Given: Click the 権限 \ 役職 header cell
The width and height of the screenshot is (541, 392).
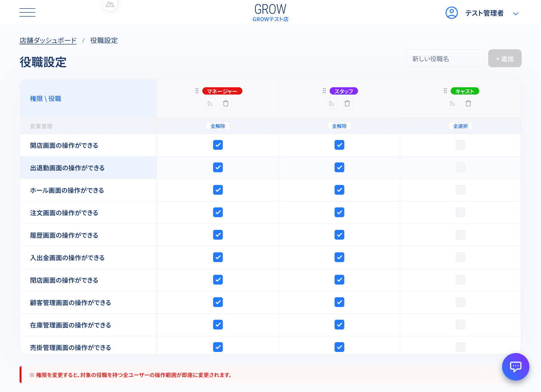Looking at the screenshot, I should coord(88,98).
